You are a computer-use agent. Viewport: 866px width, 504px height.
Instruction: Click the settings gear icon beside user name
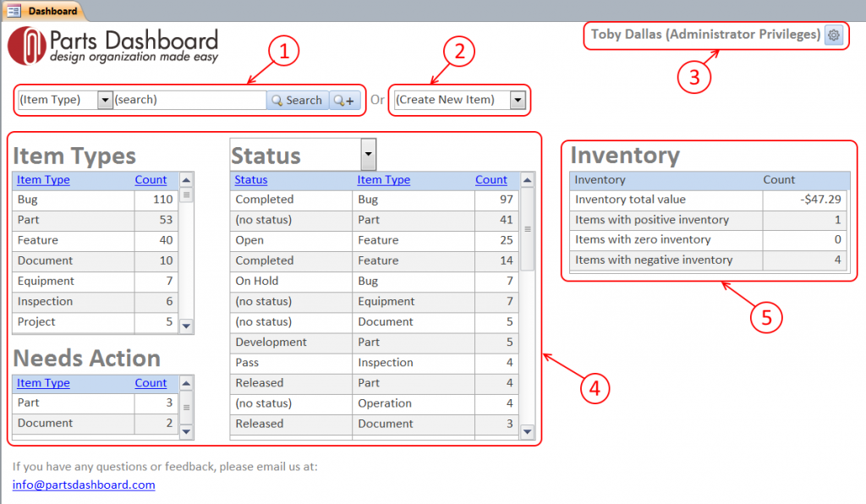[834, 35]
